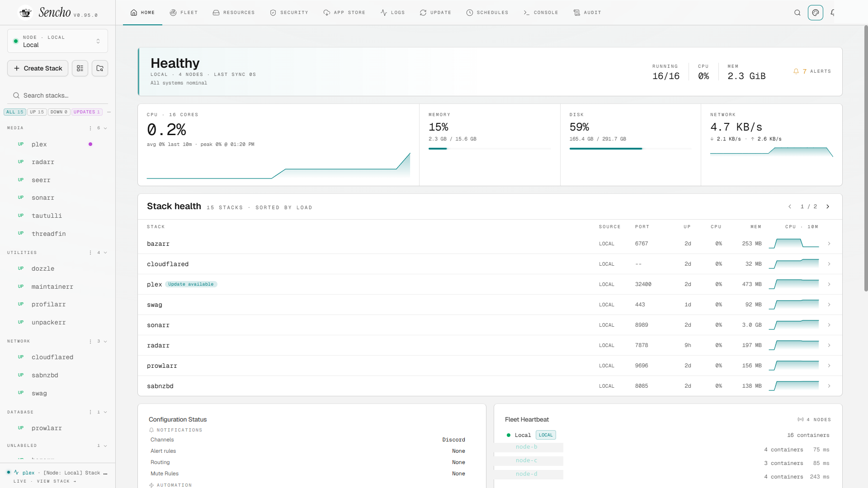This screenshot has height=488, width=868.
Task: Click the Create Stack button
Action: tap(38, 68)
